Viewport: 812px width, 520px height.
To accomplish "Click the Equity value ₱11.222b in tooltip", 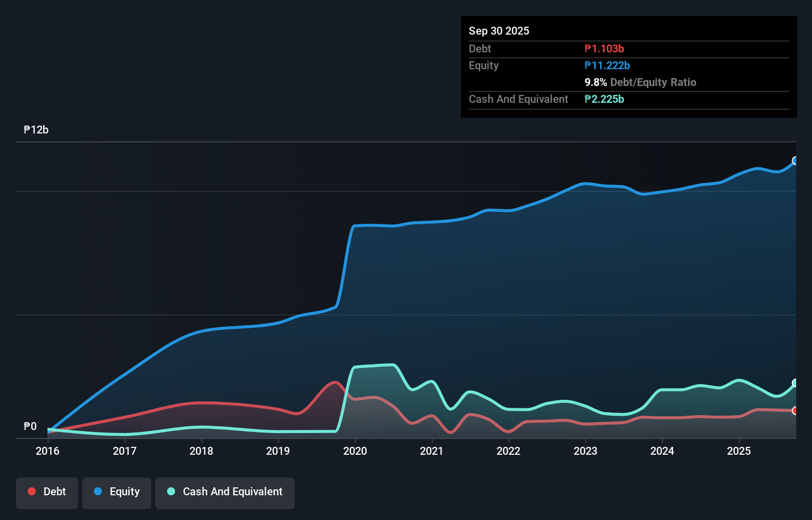I will coord(607,66).
